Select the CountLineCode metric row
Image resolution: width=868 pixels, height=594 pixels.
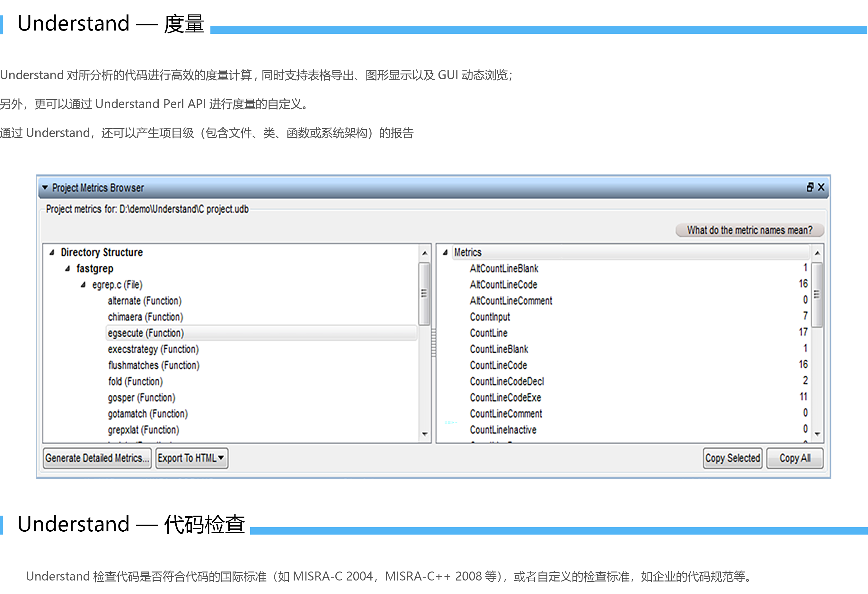(498, 365)
